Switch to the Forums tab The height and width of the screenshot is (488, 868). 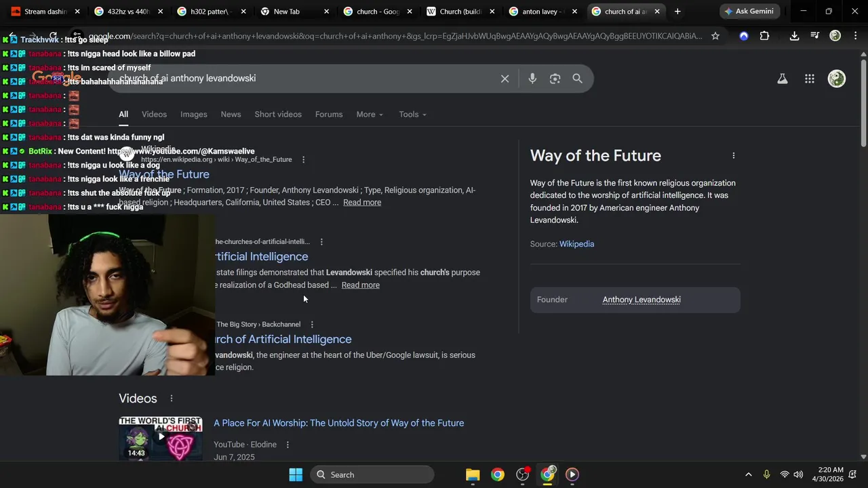coord(329,115)
